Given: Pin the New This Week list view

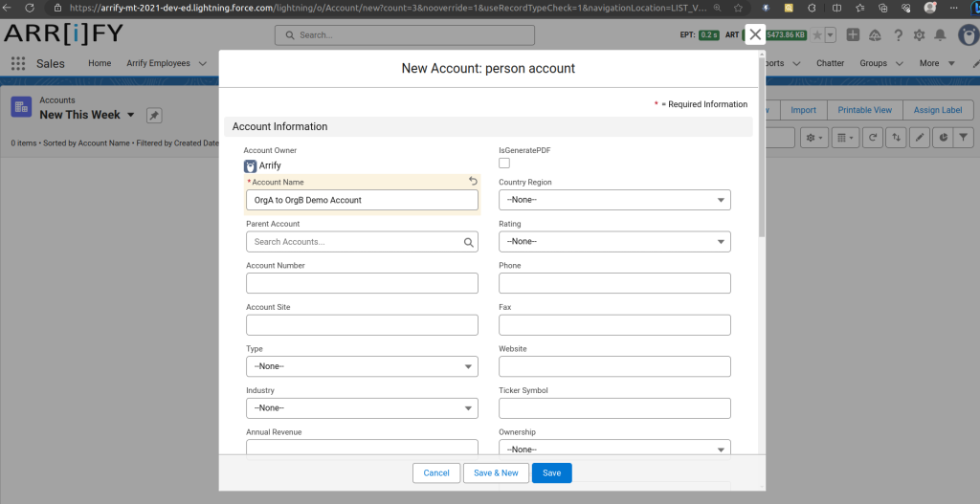Looking at the screenshot, I should [x=154, y=115].
